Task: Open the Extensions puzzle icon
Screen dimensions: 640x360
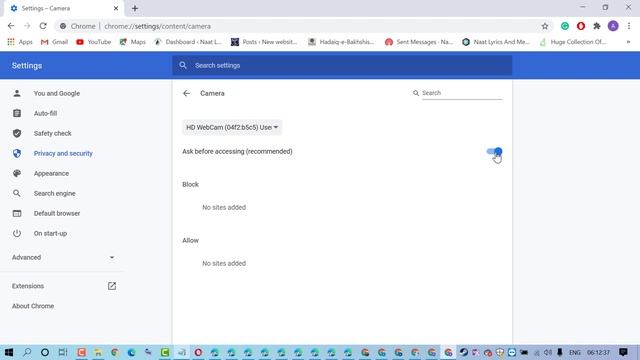Action: pyautogui.click(x=597, y=26)
